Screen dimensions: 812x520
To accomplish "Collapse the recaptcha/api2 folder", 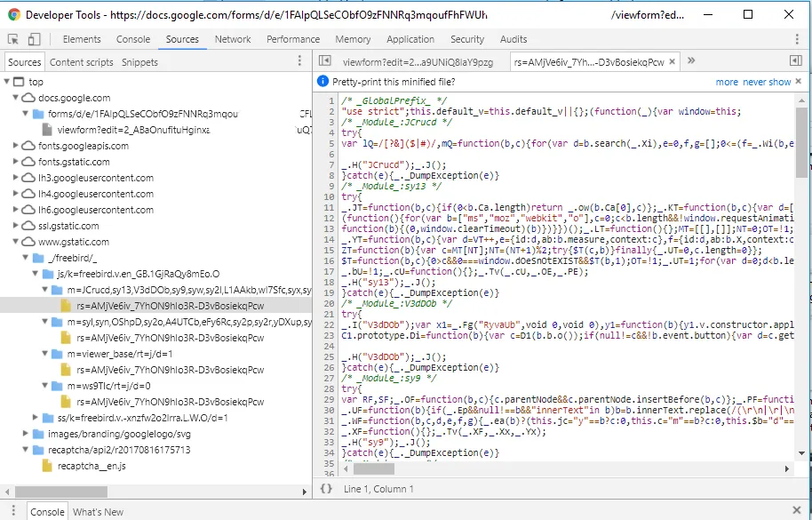I will (26, 450).
